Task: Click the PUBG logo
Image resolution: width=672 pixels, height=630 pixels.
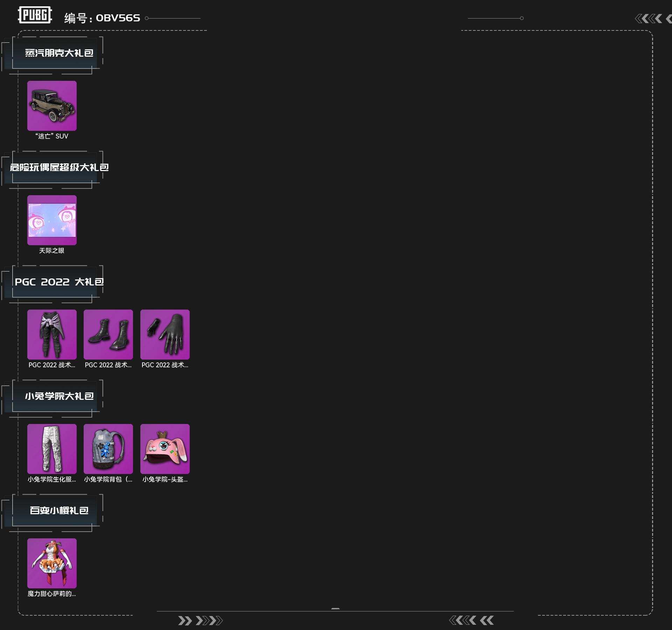Action: (35, 15)
